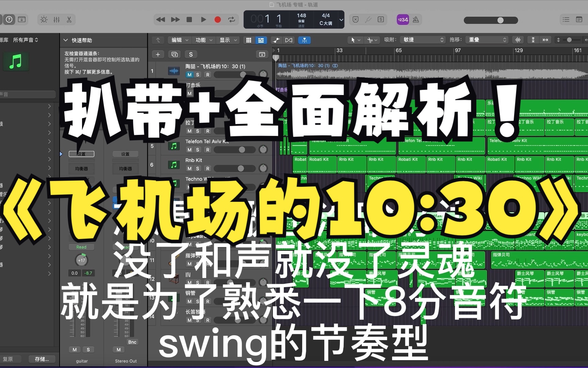
Task: Adjust the Rnb Kit track volume slider
Action: tap(234, 168)
